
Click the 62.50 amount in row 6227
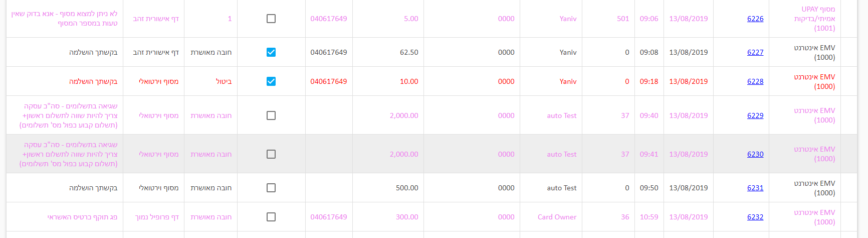(409, 52)
